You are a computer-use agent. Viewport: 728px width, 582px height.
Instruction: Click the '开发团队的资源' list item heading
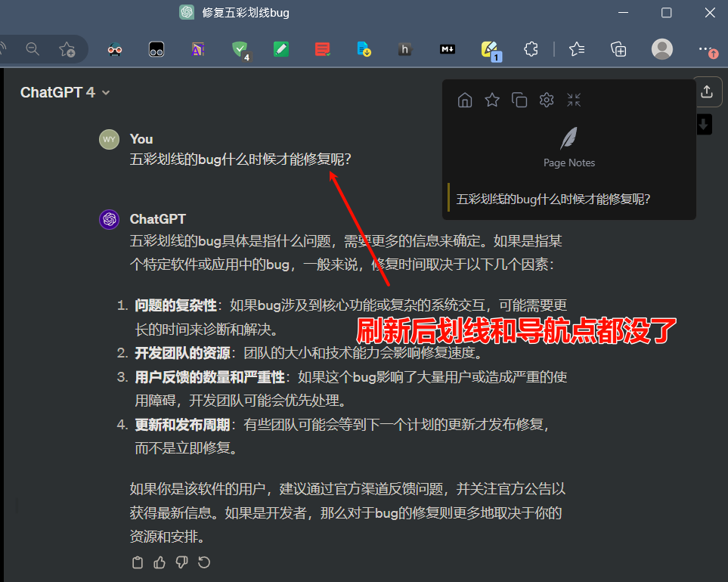pos(182,353)
